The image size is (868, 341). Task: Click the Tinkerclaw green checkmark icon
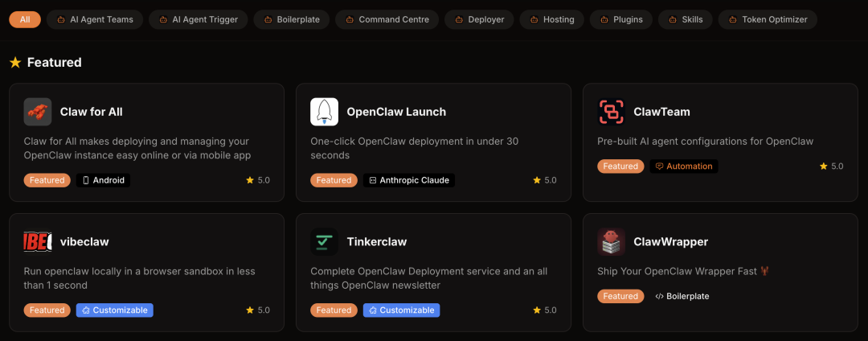pyautogui.click(x=324, y=241)
